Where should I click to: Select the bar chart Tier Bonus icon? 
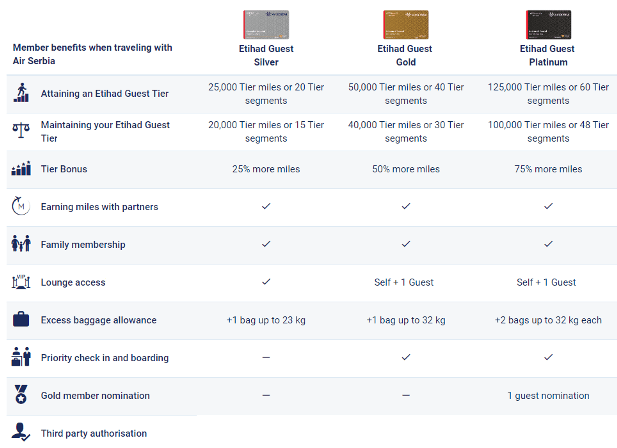pyautogui.click(x=21, y=168)
